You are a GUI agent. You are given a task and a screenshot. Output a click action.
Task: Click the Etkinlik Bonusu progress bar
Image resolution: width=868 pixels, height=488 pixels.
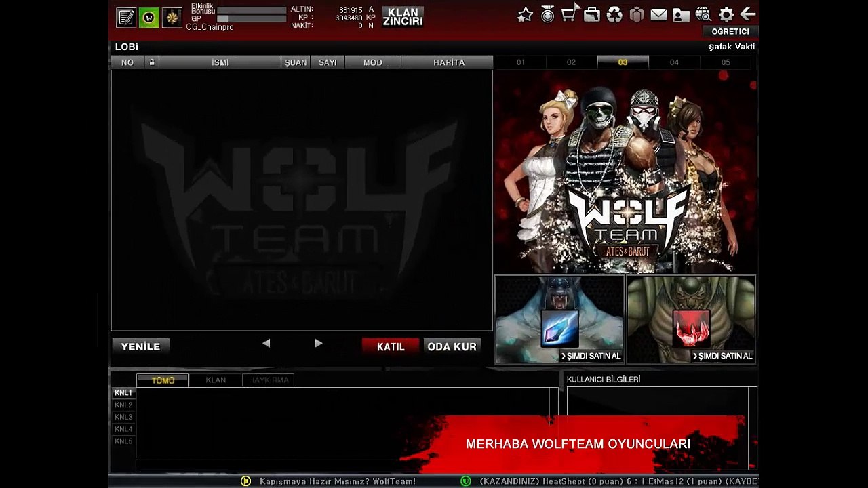click(x=252, y=10)
